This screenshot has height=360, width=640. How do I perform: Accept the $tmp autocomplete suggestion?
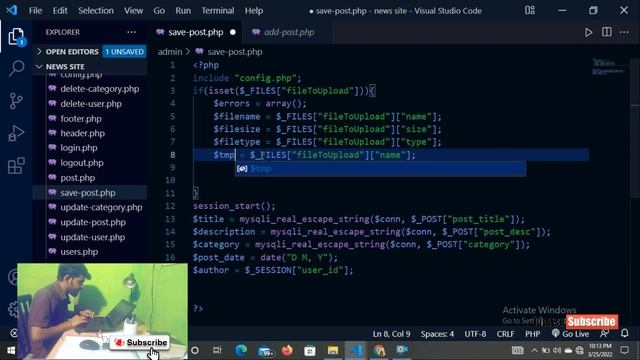click(x=380, y=169)
